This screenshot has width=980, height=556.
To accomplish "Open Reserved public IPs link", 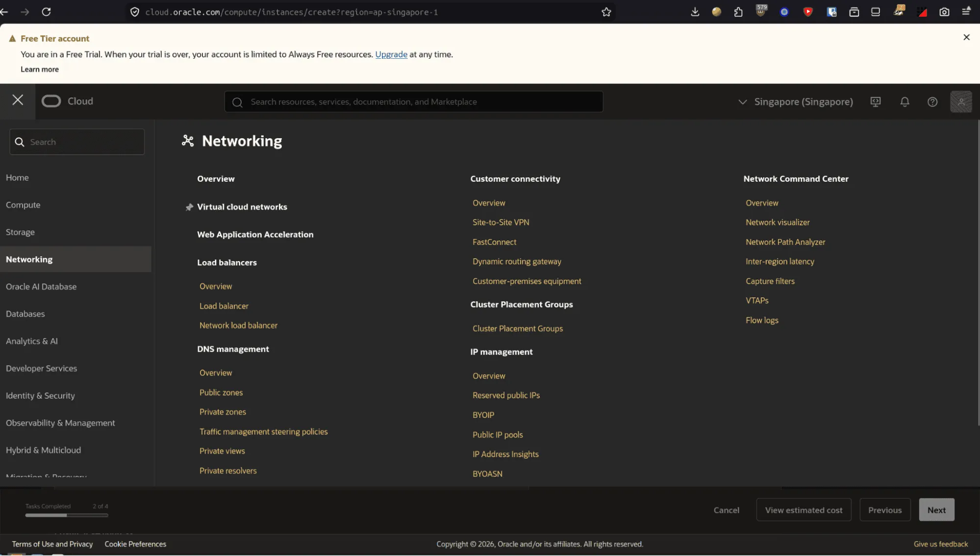I will pos(506,396).
